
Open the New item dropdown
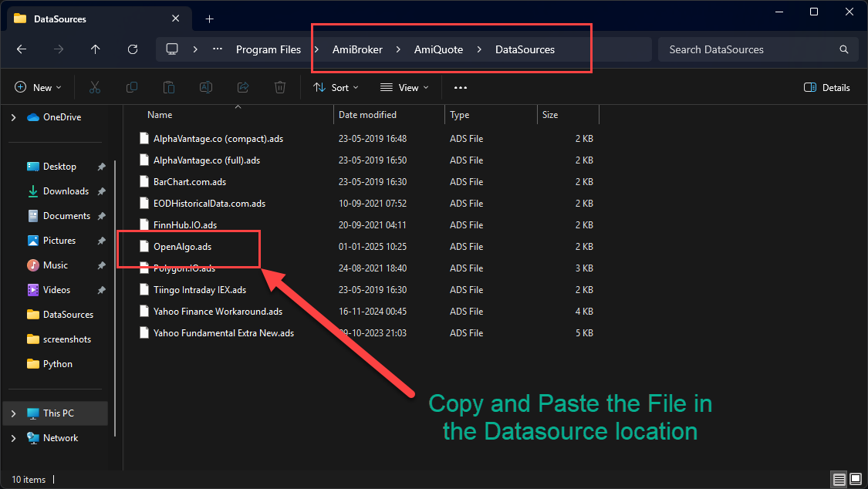coord(38,87)
